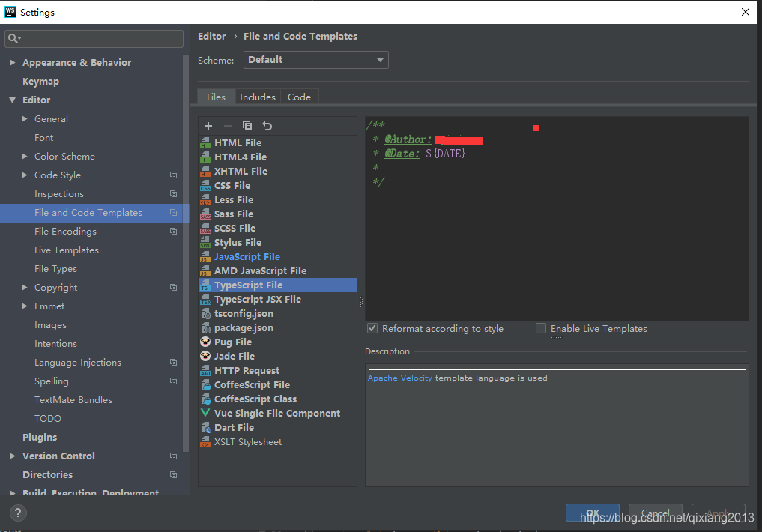Open Keymap settings page

coord(40,81)
